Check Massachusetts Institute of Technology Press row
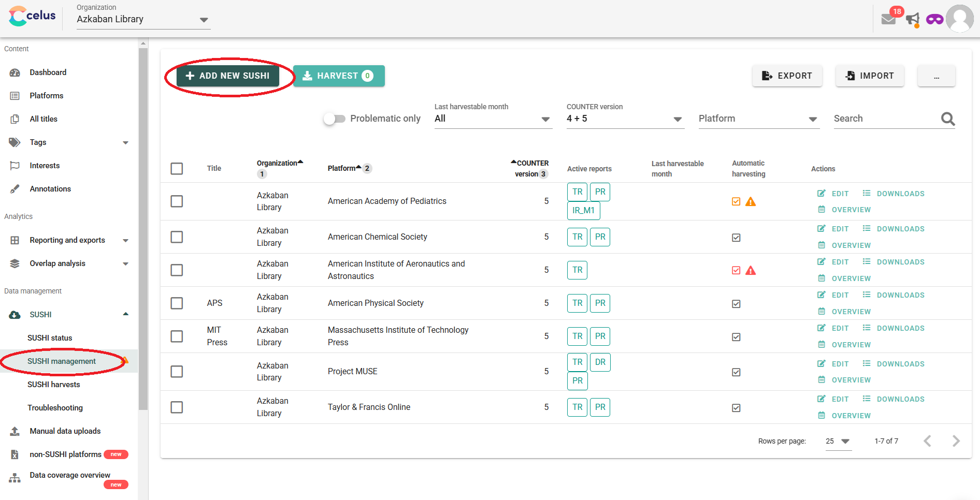This screenshot has width=980, height=500. click(177, 336)
